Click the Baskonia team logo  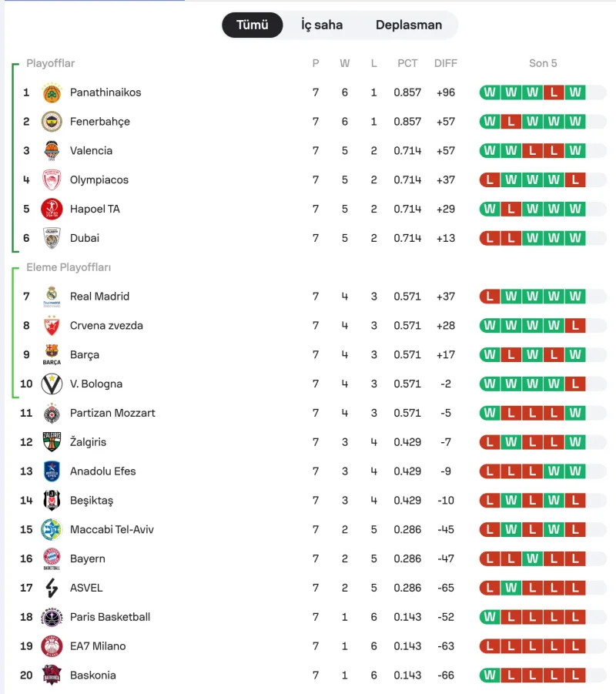click(52, 675)
